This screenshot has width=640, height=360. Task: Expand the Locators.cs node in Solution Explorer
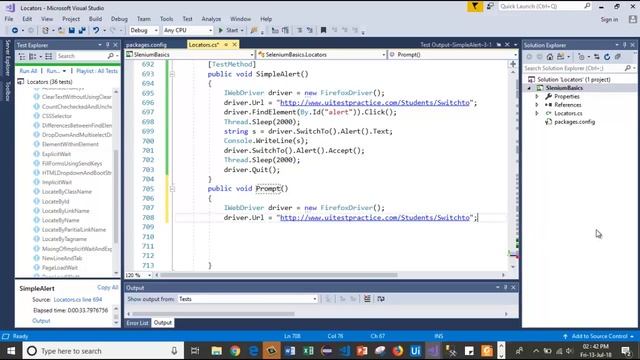(537, 113)
